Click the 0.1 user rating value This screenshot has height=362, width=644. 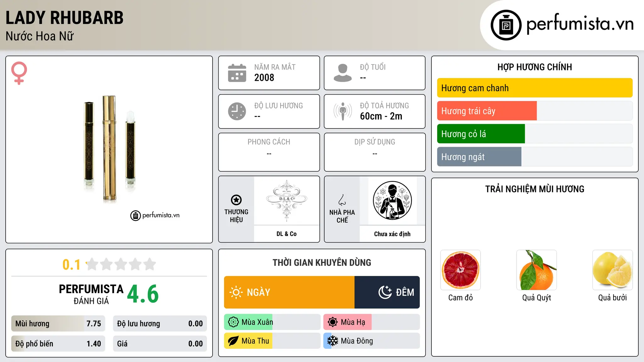point(71,265)
